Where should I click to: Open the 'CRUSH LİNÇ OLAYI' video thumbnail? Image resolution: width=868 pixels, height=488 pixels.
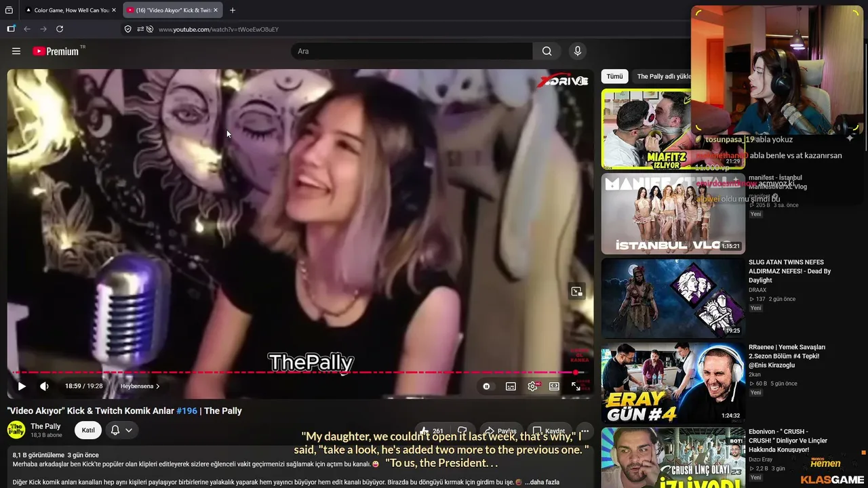click(673, 457)
